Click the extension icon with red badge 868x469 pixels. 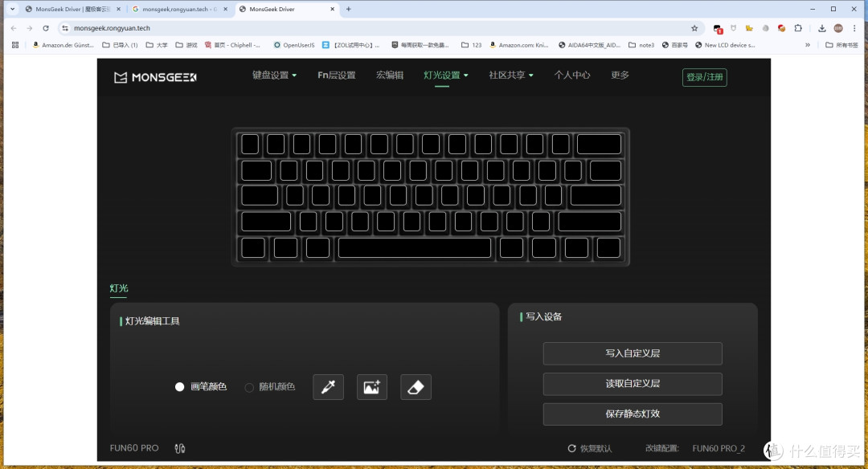click(x=718, y=29)
